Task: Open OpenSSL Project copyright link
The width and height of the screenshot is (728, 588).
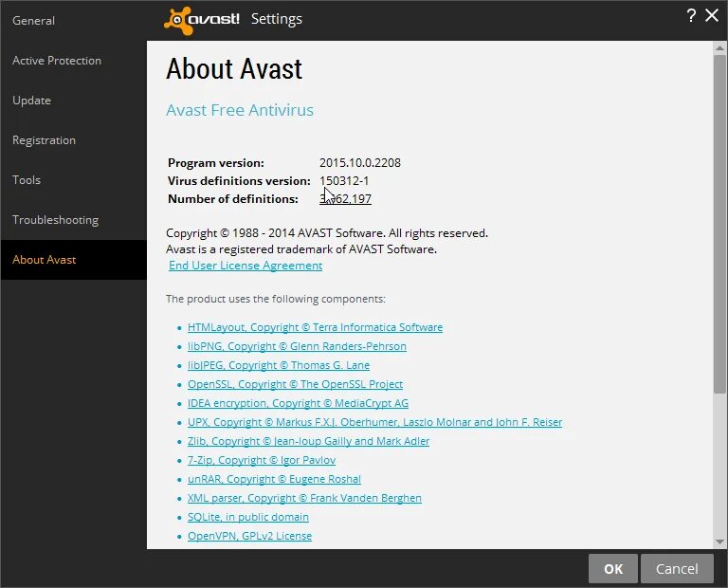Action: (295, 384)
